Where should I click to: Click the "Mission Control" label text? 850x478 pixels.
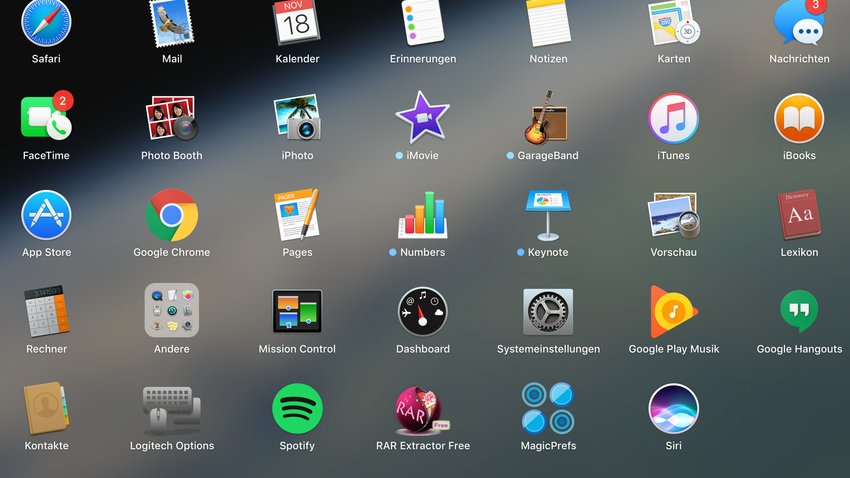(297, 349)
